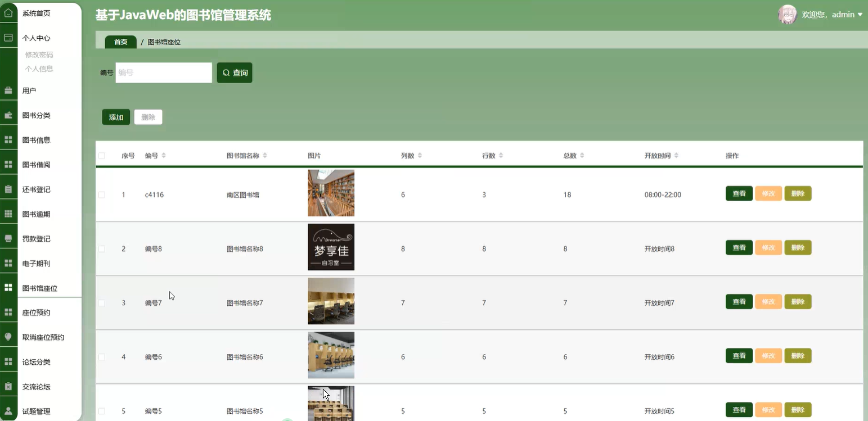Open 个人信息 submenu item

tap(39, 69)
